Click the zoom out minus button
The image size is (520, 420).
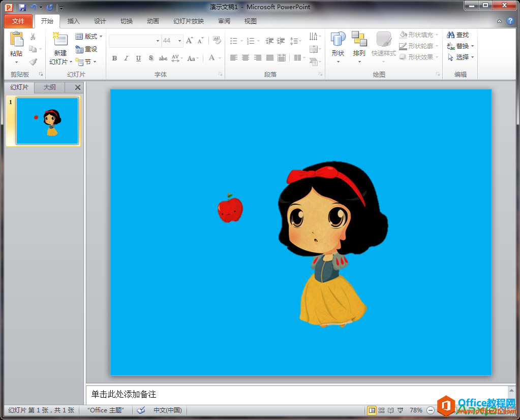click(431, 410)
